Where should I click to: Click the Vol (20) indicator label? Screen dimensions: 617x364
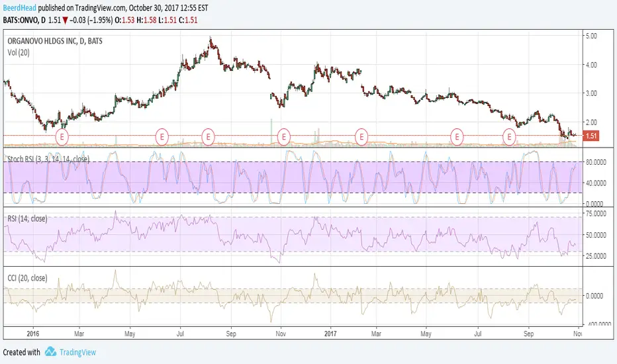(x=19, y=52)
